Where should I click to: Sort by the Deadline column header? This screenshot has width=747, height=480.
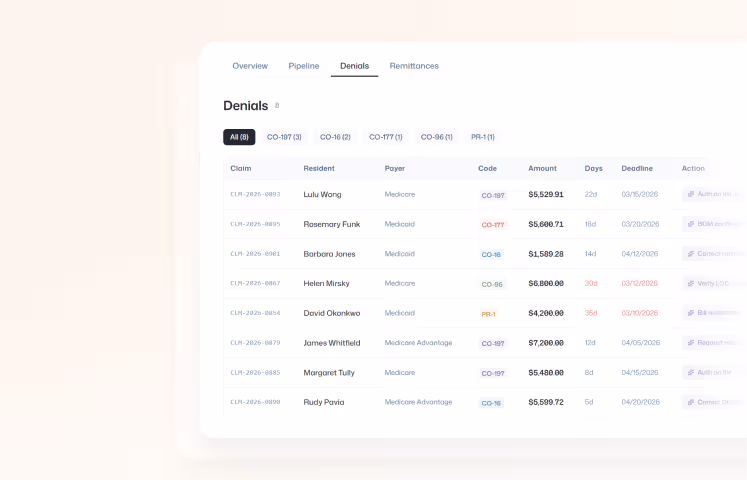637,169
